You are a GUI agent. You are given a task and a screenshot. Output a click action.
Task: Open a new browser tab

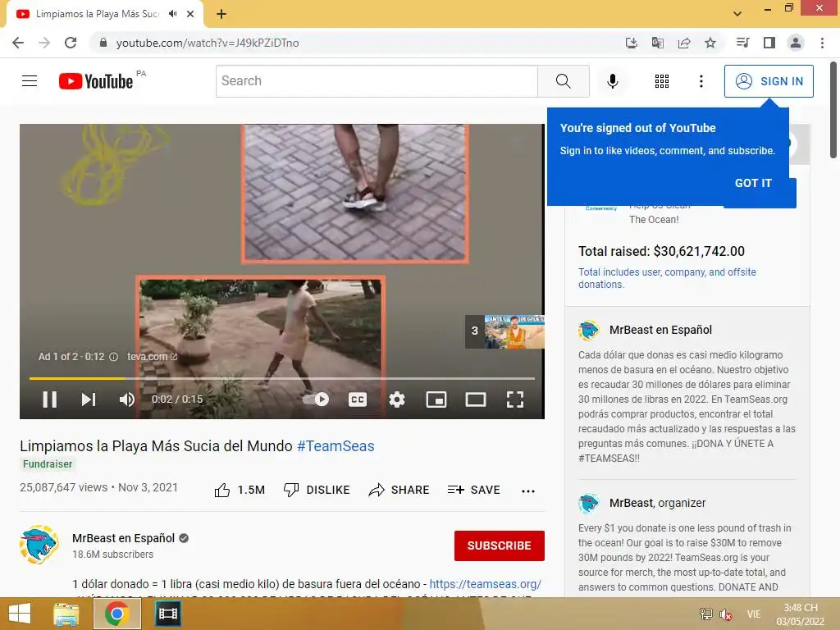[x=221, y=14]
